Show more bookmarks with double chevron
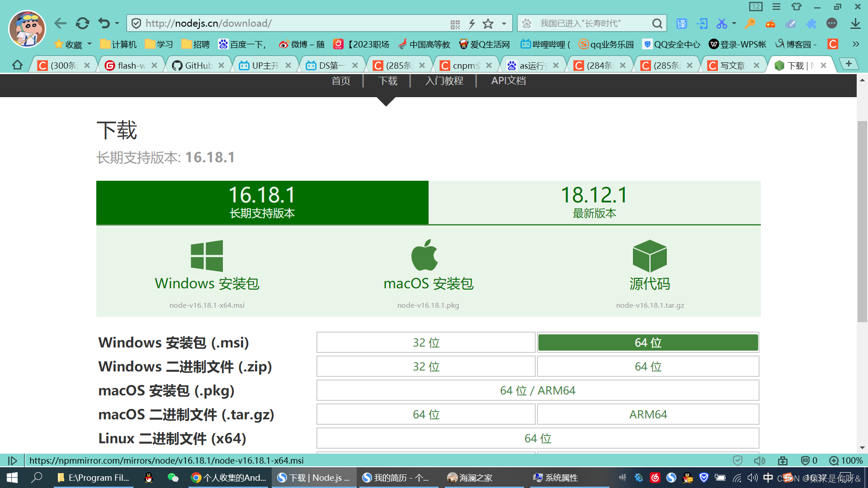The height and width of the screenshot is (488, 868). [x=855, y=44]
